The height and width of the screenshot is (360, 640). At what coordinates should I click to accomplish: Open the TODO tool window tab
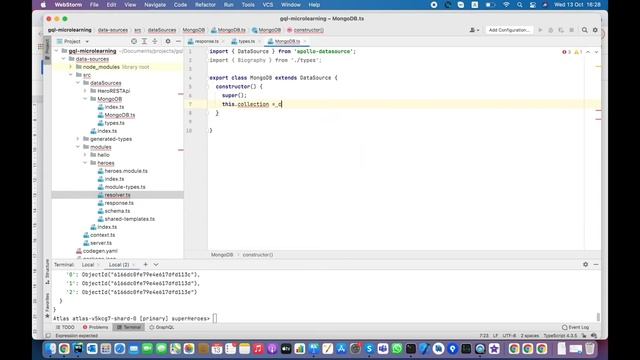point(65,327)
